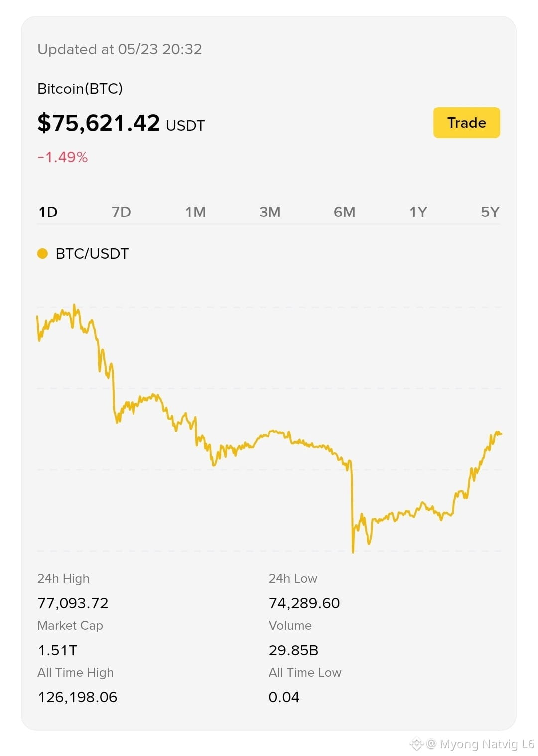Show the 6M chart range
This screenshot has height=756, width=538.
pyautogui.click(x=344, y=212)
